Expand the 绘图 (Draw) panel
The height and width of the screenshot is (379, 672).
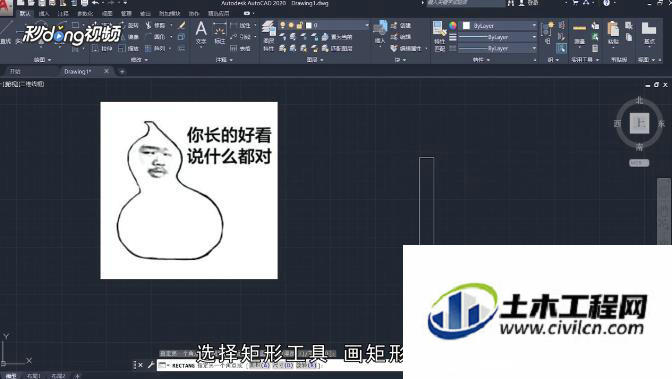(42, 60)
